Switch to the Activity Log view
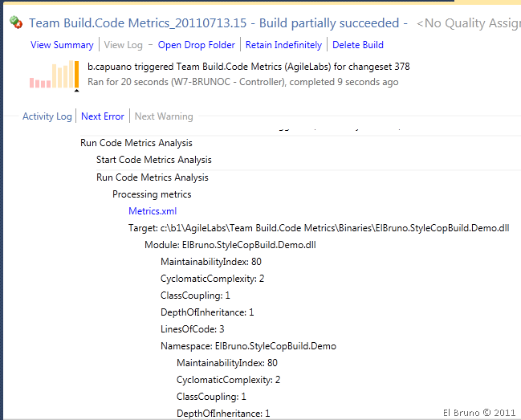This screenshot has width=521, height=420. click(x=47, y=116)
